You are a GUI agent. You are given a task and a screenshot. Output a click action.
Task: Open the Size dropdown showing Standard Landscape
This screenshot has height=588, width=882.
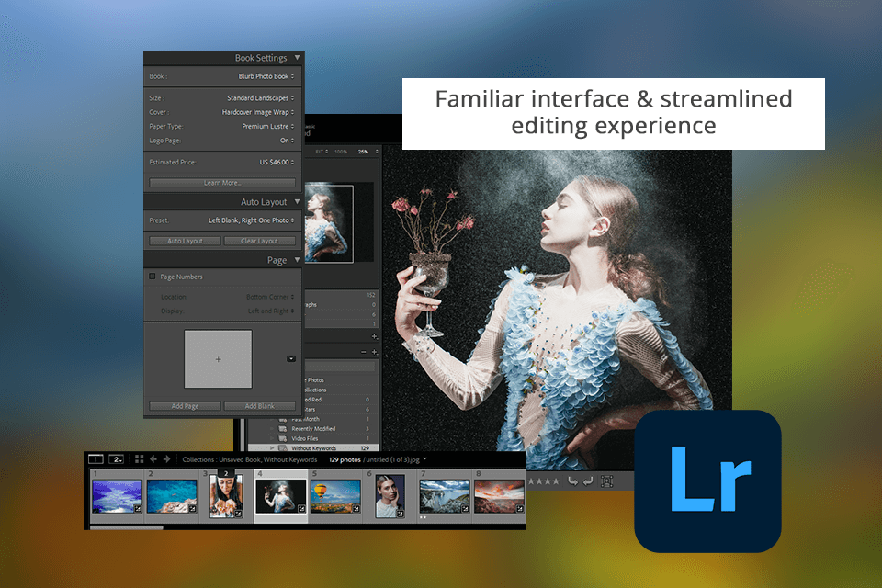point(260,98)
